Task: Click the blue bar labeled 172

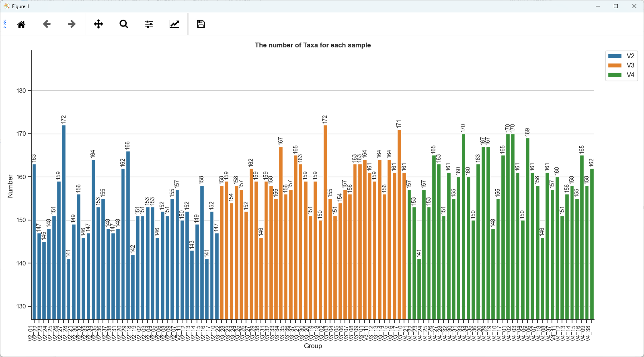Action: (x=64, y=222)
